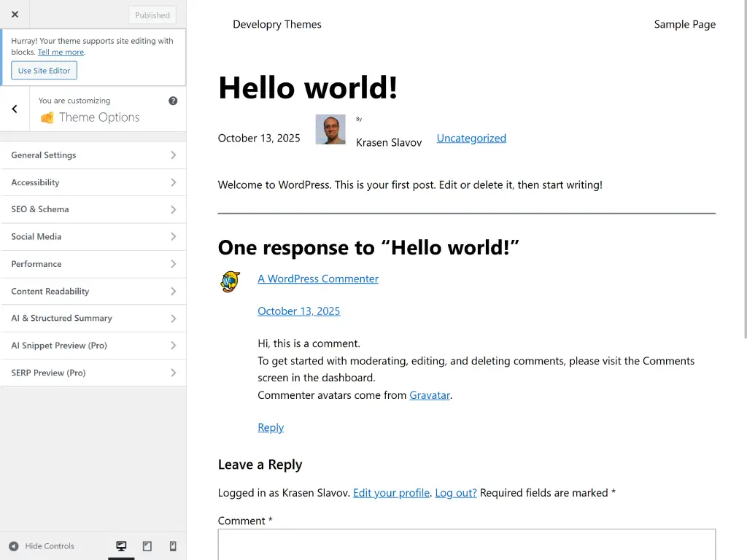Click Krasen Slavov's profile avatar
The height and width of the screenshot is (560, 747).
330,129
